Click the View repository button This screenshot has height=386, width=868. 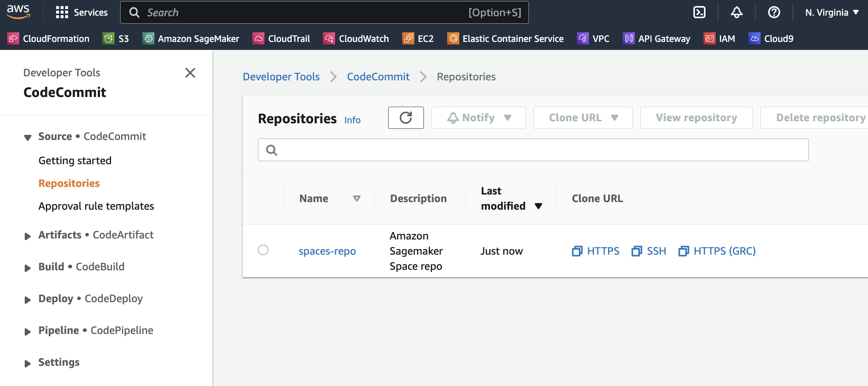696,118
